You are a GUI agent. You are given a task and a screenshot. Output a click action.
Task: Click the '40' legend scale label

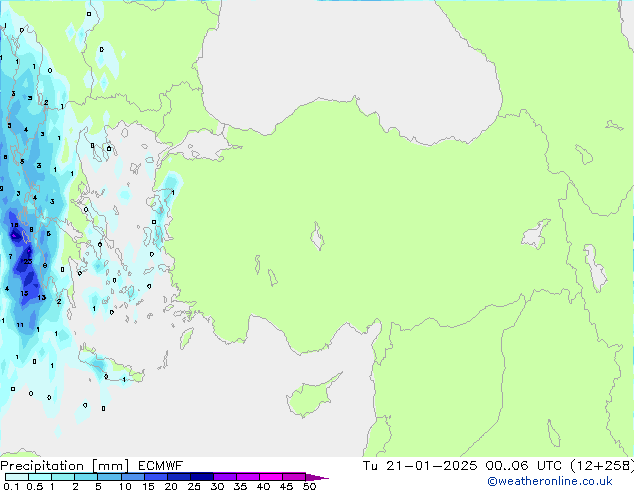(x=263, y=486)
